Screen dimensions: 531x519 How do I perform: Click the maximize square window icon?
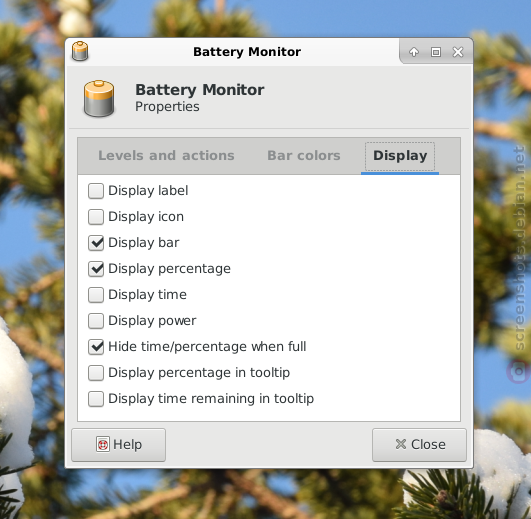click(x=436, y=52)
